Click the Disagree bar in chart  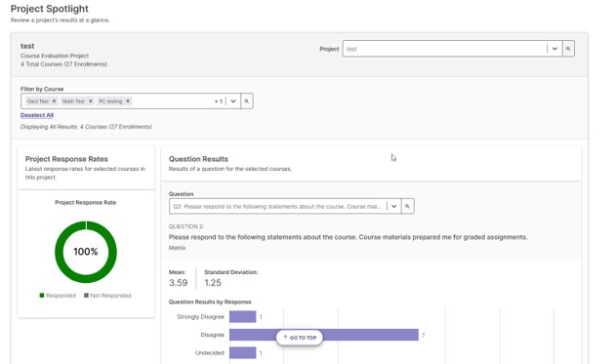(324, 335)
